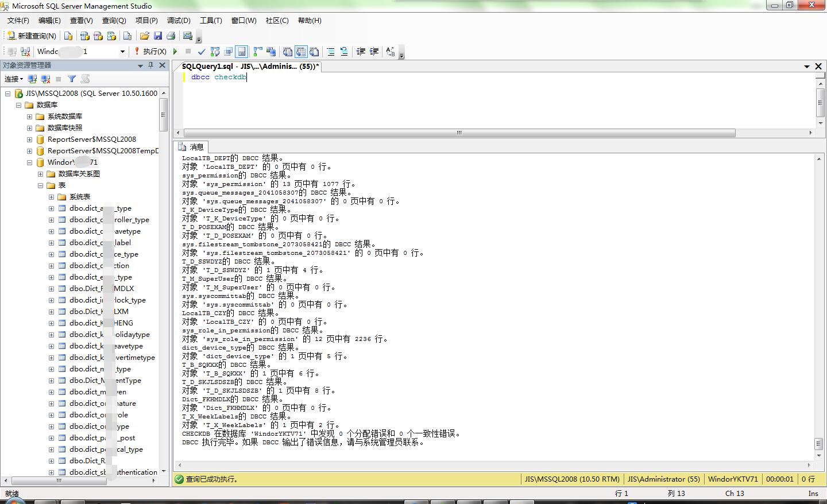Expand the 数据库关系图 folder
The height and width of the screenshot is (504, 827).
click(x=41, y=174)
